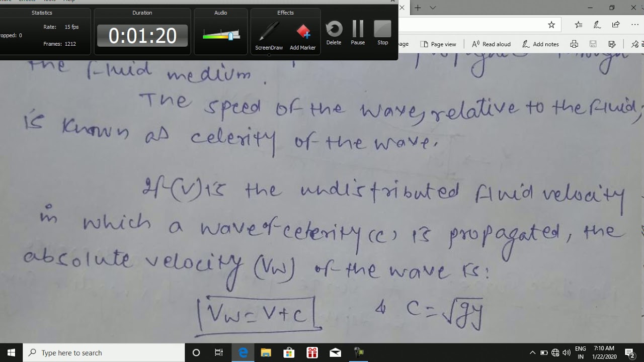Click Add notes in PDF toolbar
Image resolution: width=644 pixels, height=362 pixels.
click(x=540, y=44)
